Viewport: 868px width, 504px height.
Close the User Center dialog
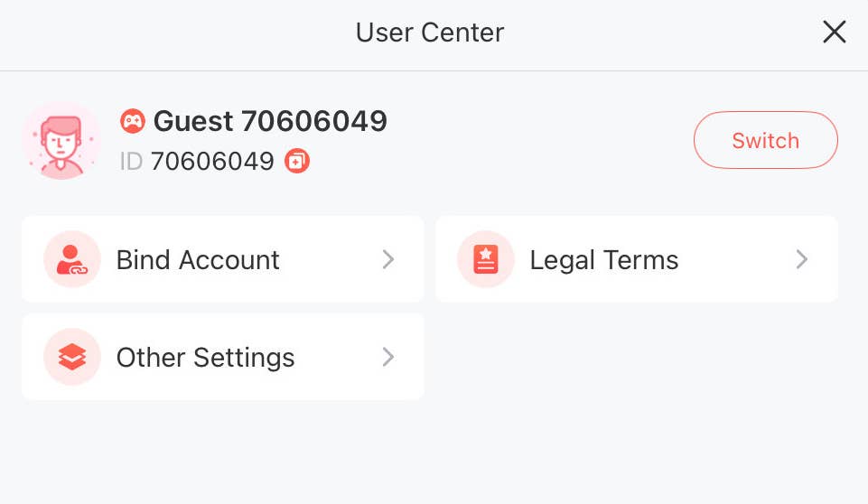coord(834,33)
